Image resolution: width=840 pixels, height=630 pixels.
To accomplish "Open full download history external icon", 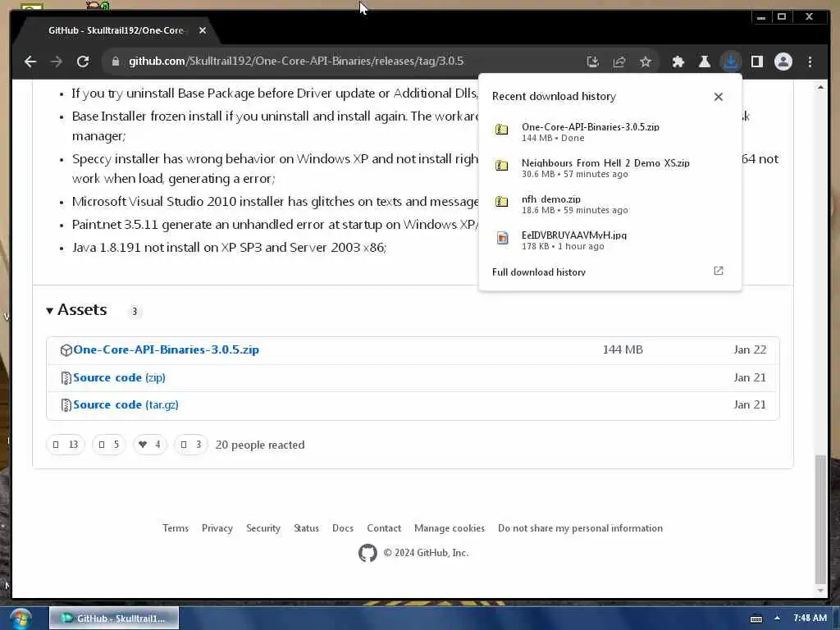I will pos(719,271).
